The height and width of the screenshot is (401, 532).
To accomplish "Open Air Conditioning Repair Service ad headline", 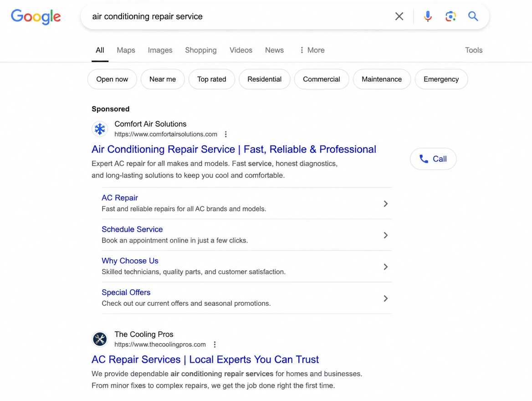I will pyautogui.click(x=234, y=149).
